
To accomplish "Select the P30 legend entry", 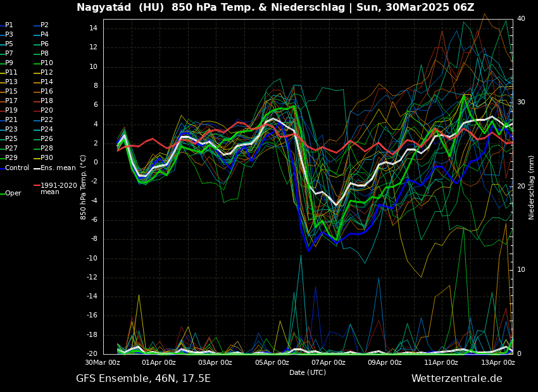I will (47, 158).
